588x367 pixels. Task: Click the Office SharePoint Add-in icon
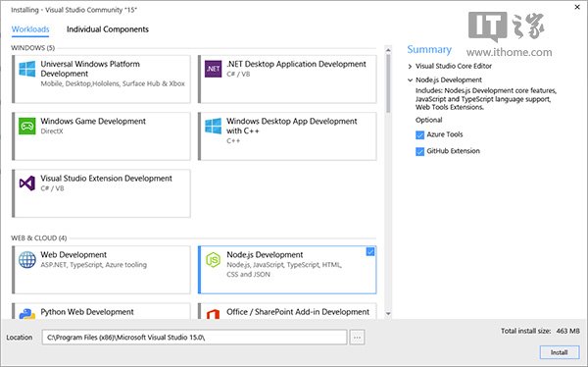213,314
